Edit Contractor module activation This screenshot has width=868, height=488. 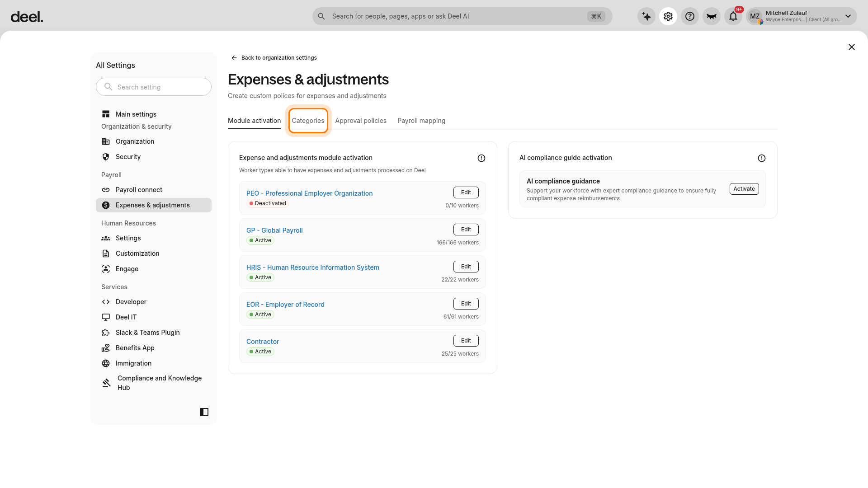[x=466, y=341]
